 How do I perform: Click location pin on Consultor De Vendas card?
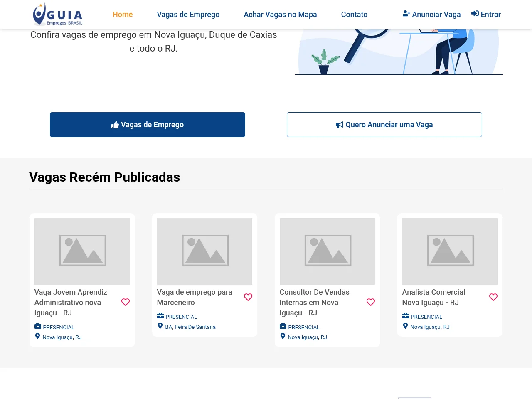click(283, 336)
